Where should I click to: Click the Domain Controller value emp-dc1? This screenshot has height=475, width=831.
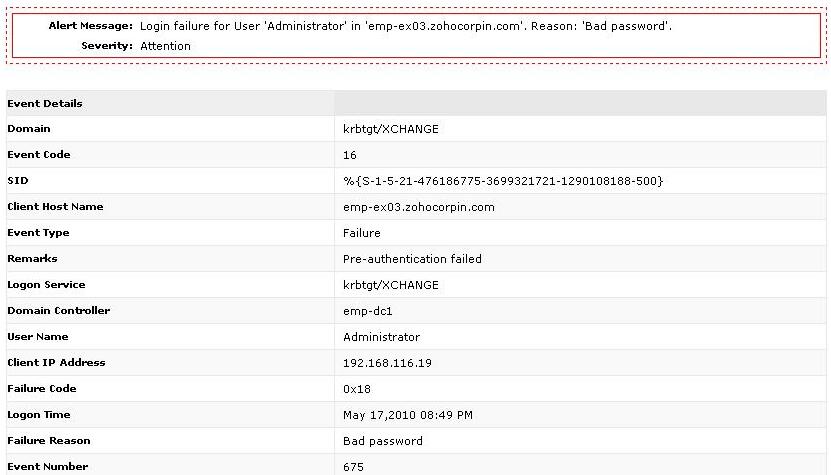pyautogui.click(x=368, y=311)
